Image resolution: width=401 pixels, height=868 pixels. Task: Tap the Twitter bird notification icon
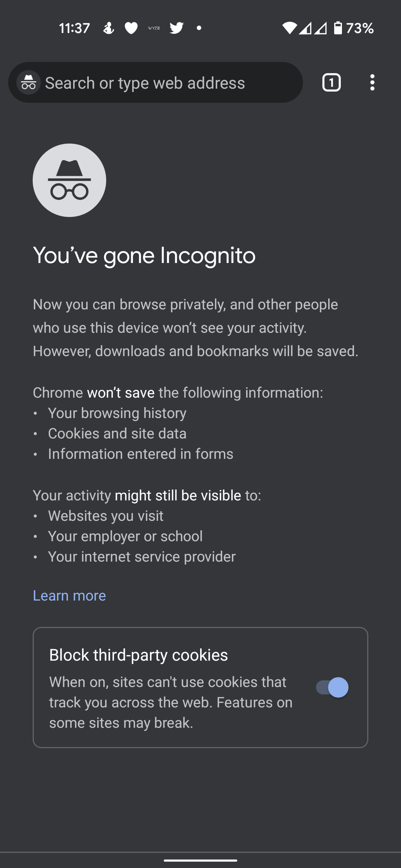tap(176, 28)
